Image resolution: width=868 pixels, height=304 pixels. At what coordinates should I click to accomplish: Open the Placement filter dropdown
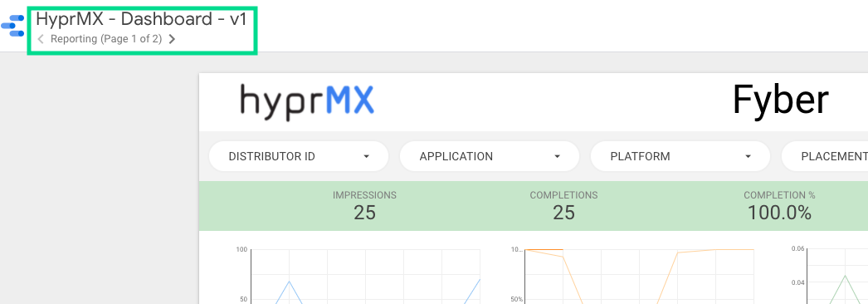tap(825, 156)
